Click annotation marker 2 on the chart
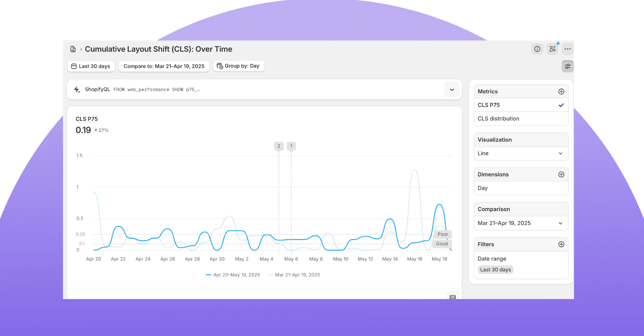The height and width of the screenshot is (336, 644). pyautogui.click(x=279, y=146)
